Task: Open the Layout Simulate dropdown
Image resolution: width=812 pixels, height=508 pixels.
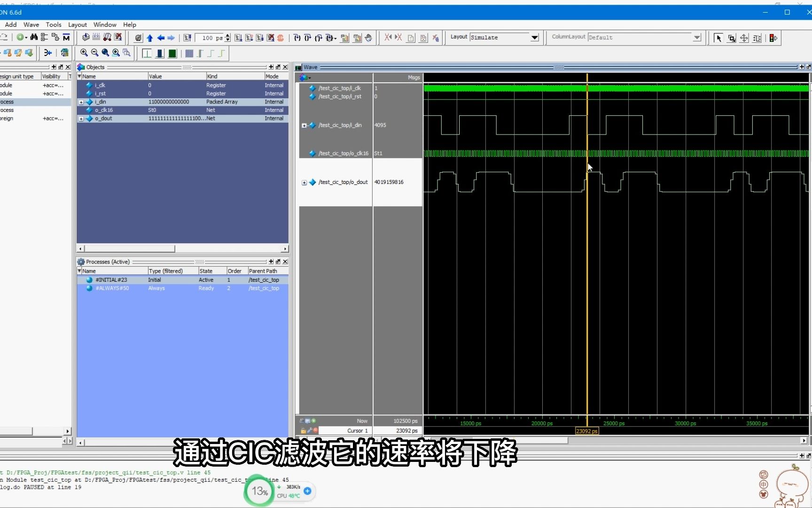Action: point(534,38)
